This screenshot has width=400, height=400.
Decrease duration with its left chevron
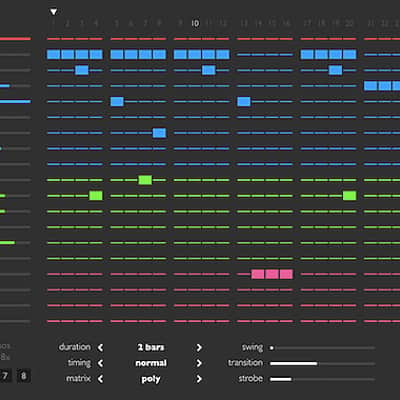(x=100, y=348)
